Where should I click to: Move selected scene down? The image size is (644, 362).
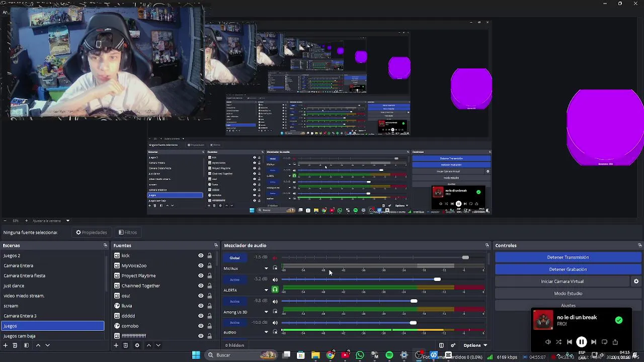tap(48, 345)
